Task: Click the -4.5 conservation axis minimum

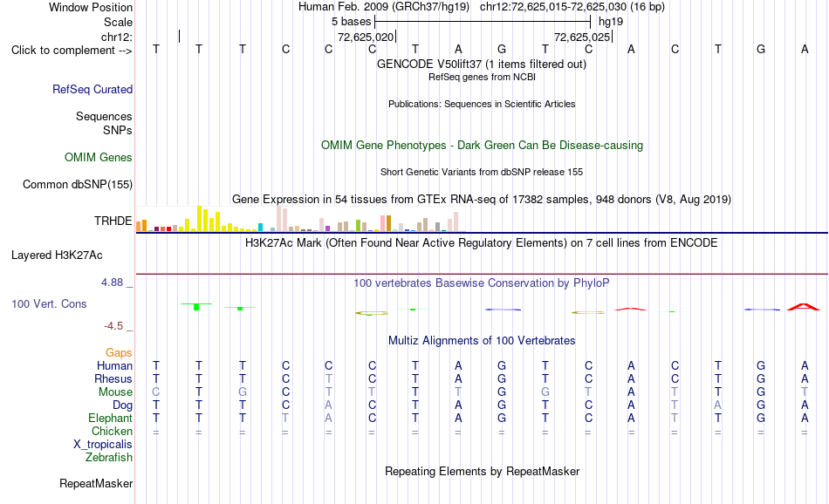Action: click(x=113, y=326)
